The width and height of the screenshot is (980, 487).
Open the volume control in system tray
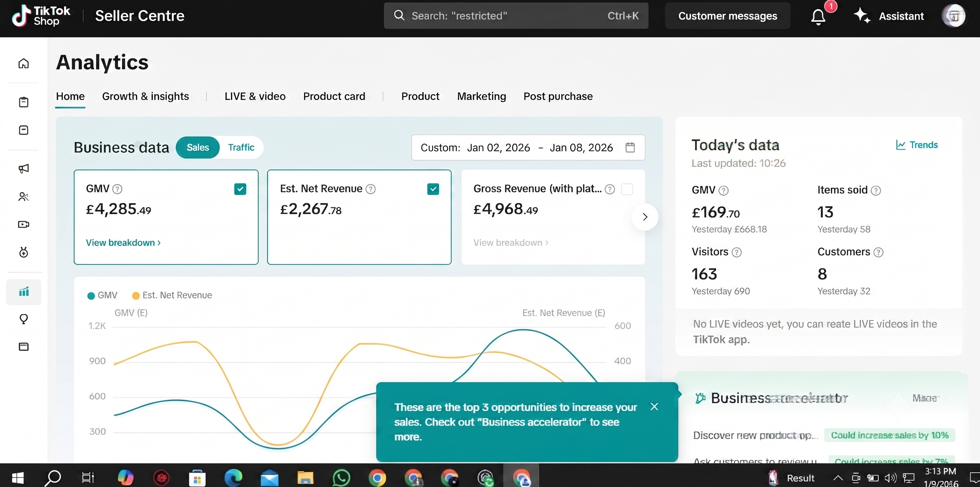click(x=890, y=478)
